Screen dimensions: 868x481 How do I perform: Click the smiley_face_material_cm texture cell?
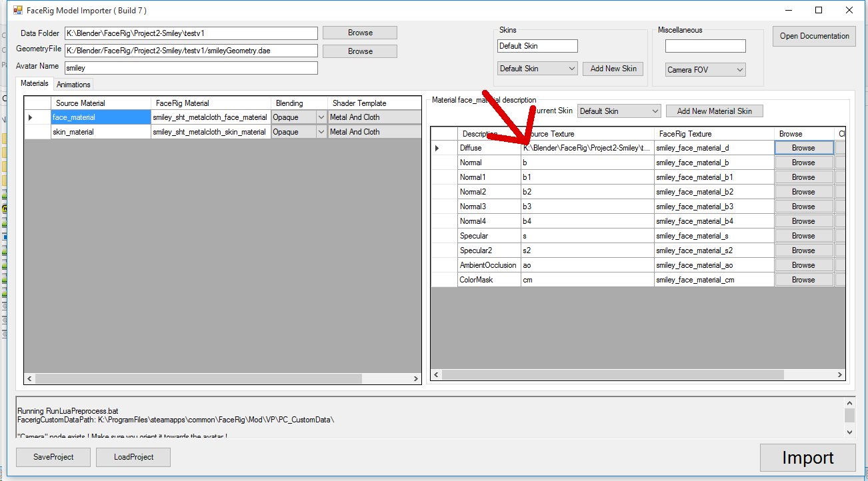pyautogui.click(x=715, y=280)
